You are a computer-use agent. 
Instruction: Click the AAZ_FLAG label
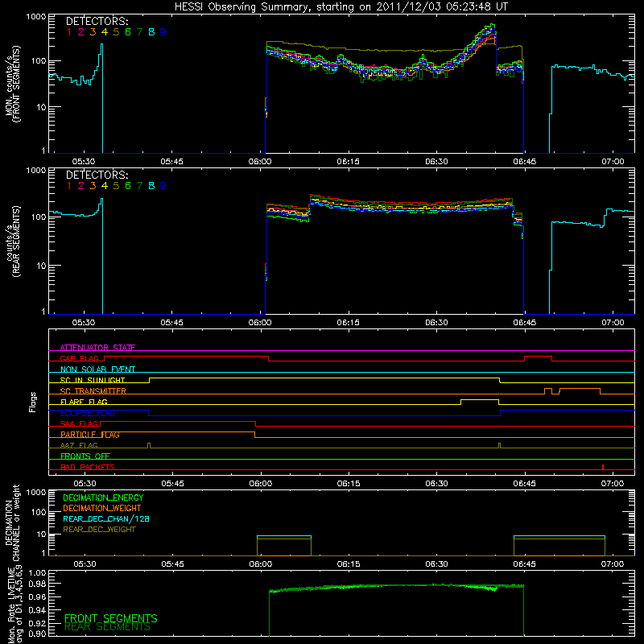click(x=79, y=445)
